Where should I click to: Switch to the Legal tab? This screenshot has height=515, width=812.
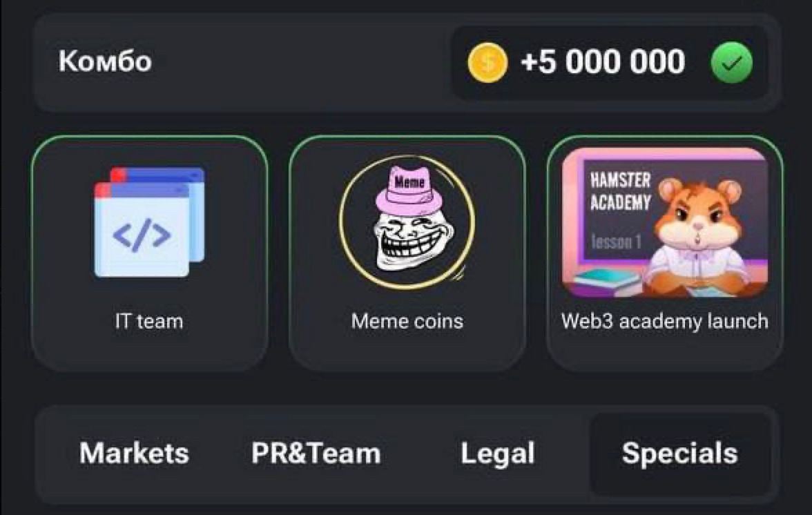pyautogui.click(x=498, y=454)
